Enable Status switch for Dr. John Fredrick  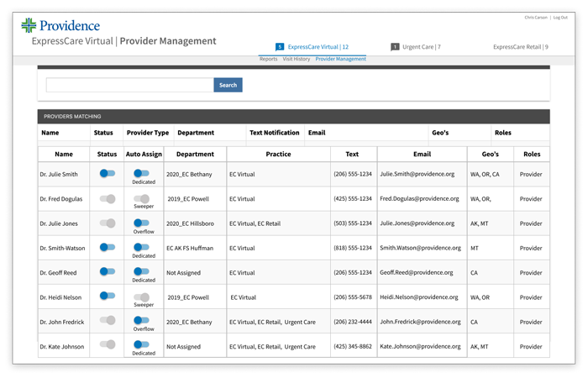point(108,320)
